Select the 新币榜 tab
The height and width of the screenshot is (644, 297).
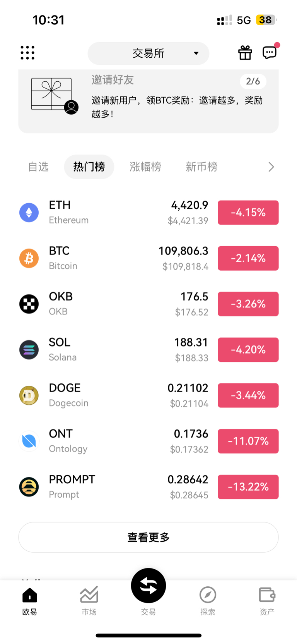pyautogui.click(x=201, y=167)
